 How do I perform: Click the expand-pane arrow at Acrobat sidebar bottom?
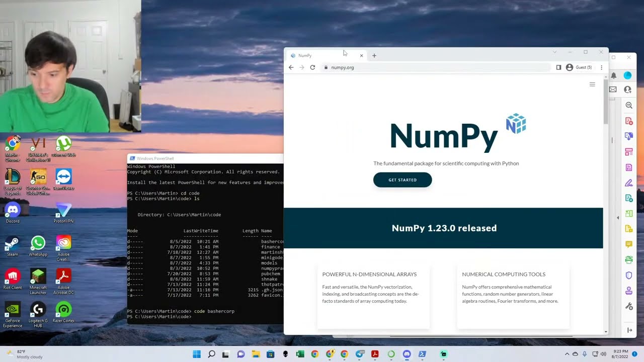[629, 330]
